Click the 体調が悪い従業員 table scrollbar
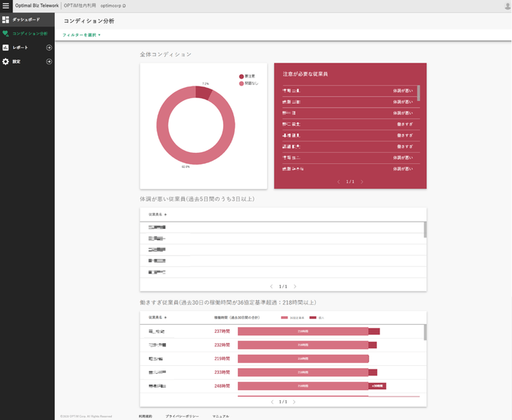Screen dimensions: 512x420 [425, 230]
